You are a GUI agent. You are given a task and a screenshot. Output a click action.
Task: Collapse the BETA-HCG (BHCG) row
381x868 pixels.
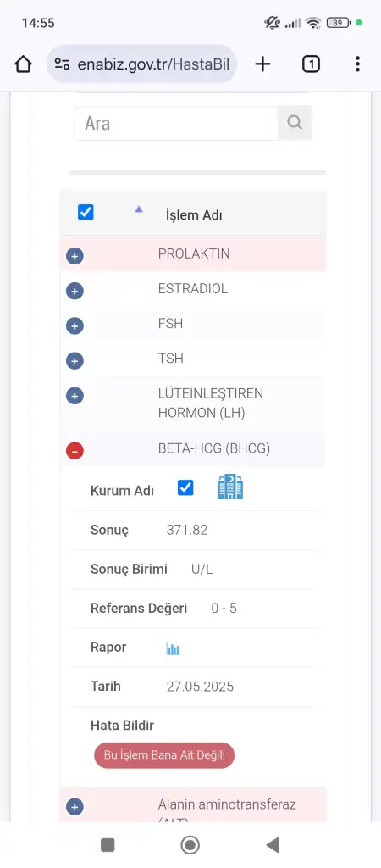click(75, 451)
